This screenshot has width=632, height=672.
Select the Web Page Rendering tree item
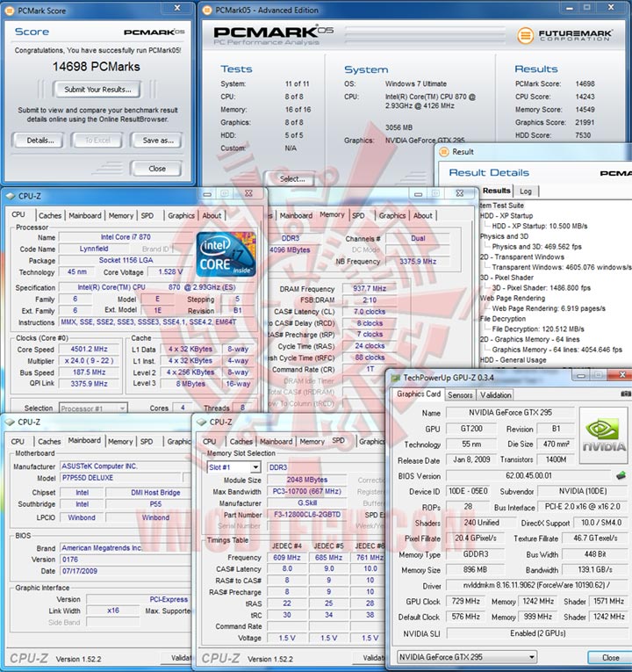point(513,298)
